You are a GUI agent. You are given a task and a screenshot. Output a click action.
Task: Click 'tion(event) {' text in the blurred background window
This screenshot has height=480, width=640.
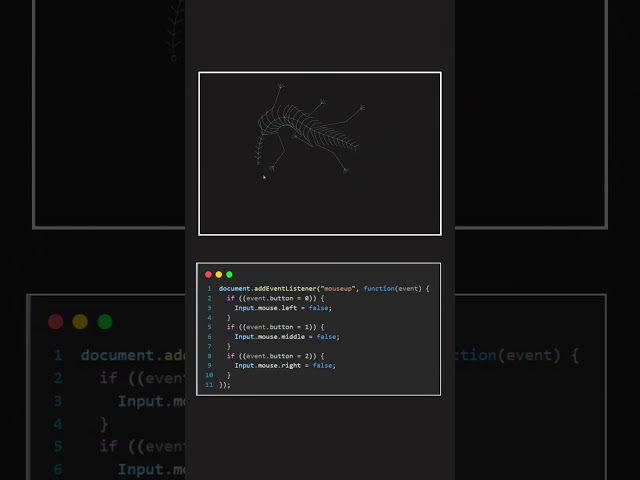(x=517, y=356)
